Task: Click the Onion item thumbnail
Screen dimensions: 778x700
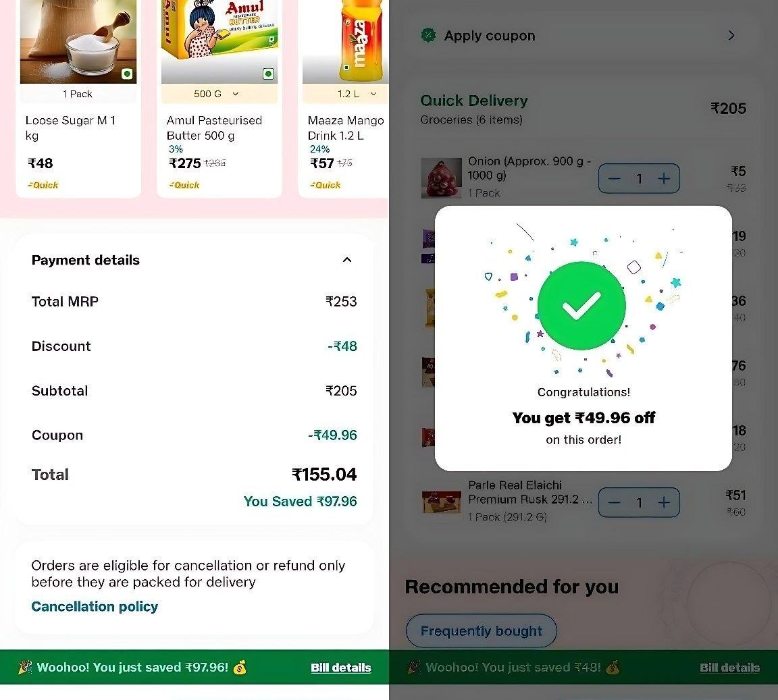Action: [441, 179]
